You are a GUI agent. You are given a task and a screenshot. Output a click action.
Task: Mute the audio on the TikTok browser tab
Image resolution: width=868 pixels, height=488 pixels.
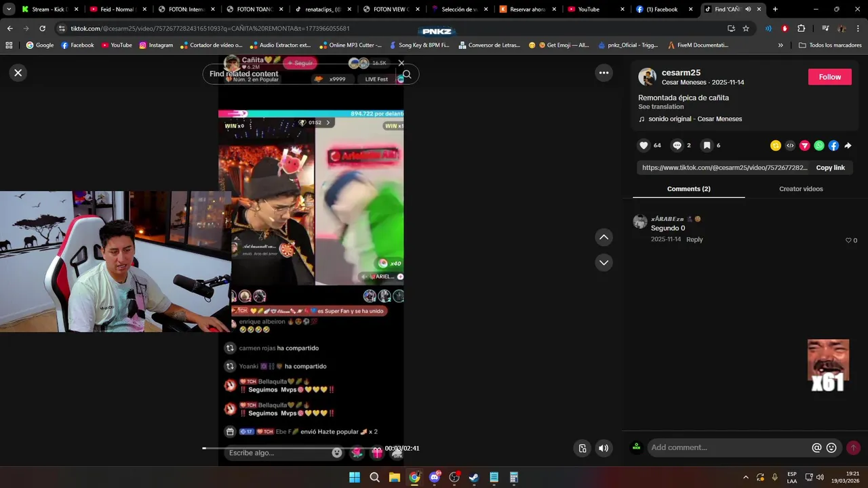pyautogui.click(x=748, y=9)
